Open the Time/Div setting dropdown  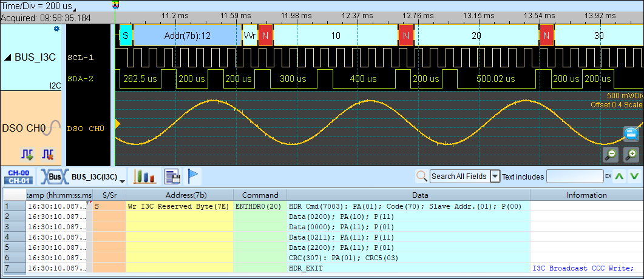[75, 9]
